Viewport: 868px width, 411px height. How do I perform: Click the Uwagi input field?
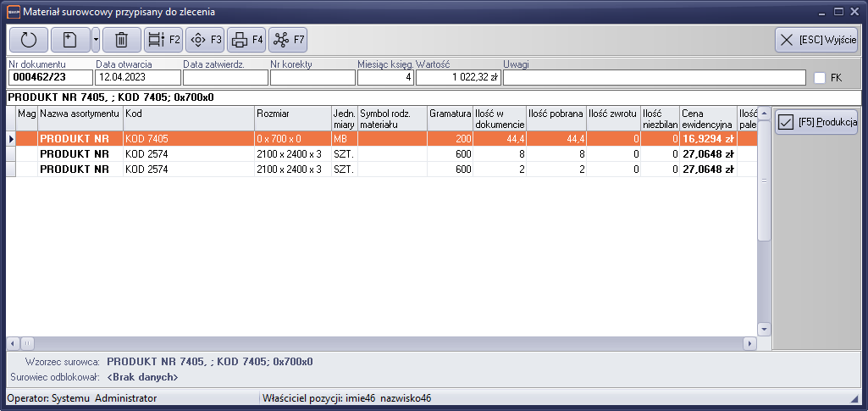(654, 78)
